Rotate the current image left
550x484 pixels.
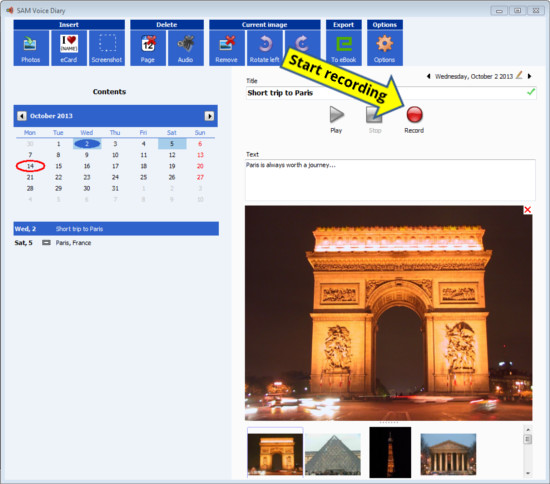pos(264,48)
